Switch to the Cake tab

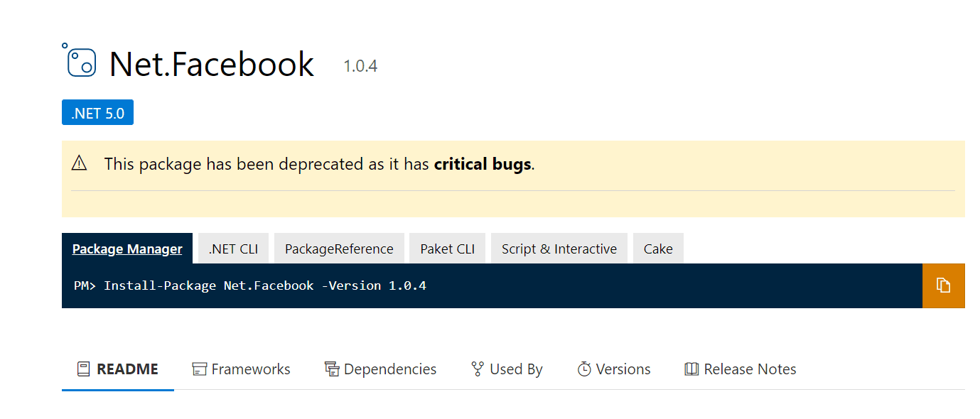(658, 249)
